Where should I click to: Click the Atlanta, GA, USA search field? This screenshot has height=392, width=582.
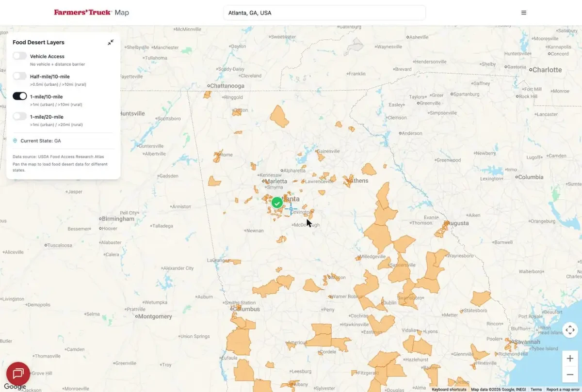coord(324,13)
